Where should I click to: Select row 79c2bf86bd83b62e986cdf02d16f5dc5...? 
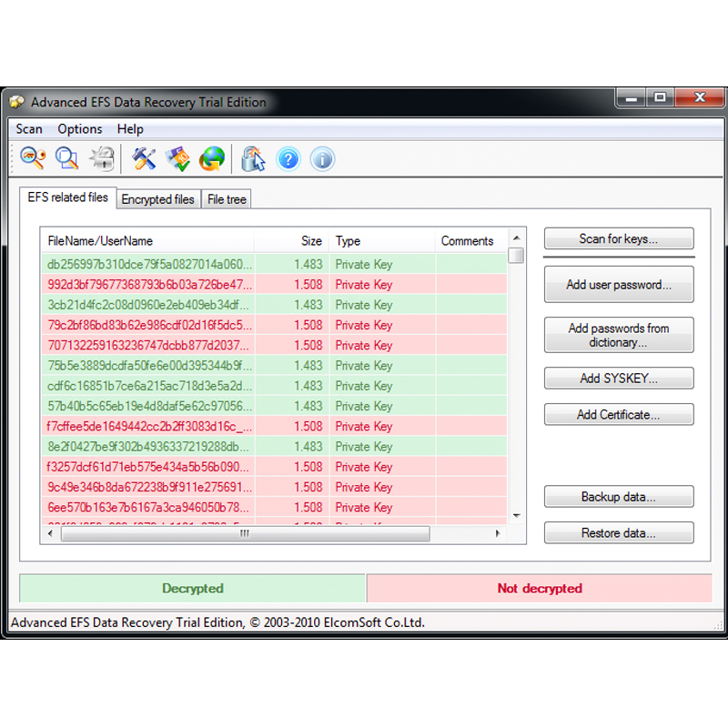coord(275,325)
